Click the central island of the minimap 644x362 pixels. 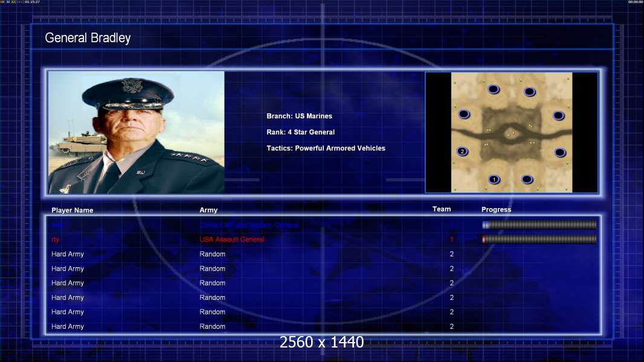click(x=510, y=134)
